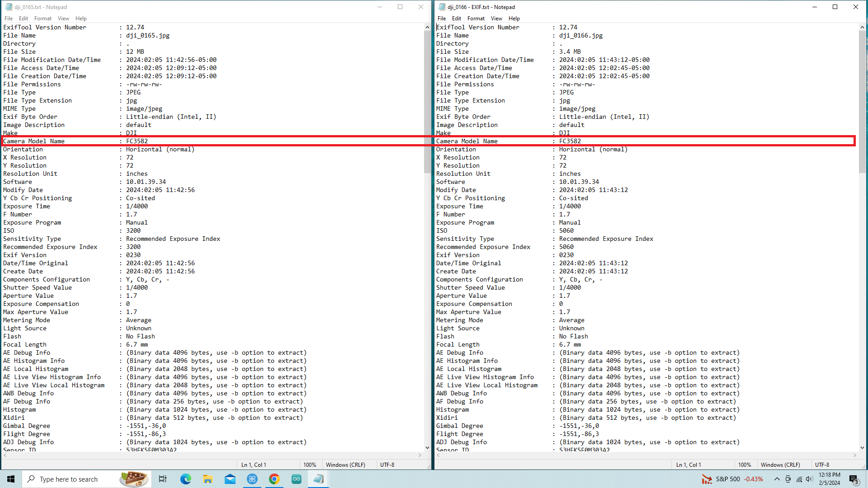Open the notification center icon
This screenshot has height=488, width=868.
pyautogui.click(x=854, y=479)
